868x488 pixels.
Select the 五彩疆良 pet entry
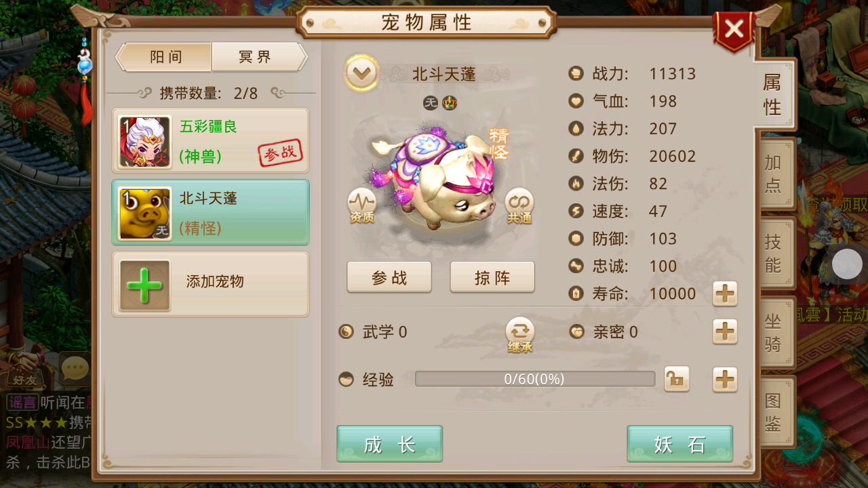(210, 141)
